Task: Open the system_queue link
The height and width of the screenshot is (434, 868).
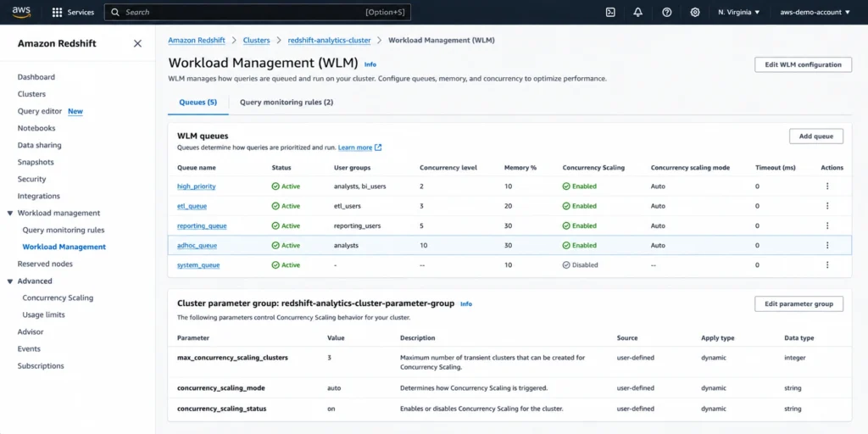Action: tap(198, 265)
